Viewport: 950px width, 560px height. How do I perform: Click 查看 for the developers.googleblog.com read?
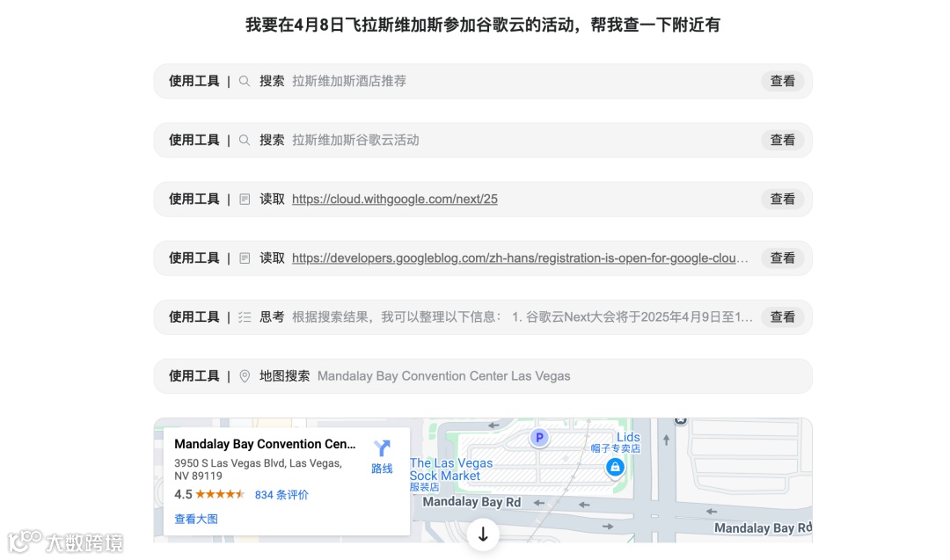click(782, 258)
